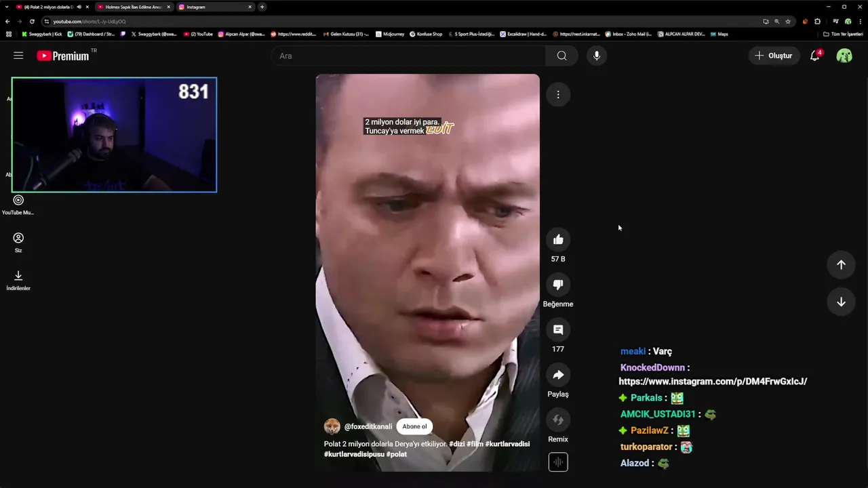Screen dimensions: 868x488
Task: Open the Gelen Kutusu Gmail bookmark
Action: 346,34
